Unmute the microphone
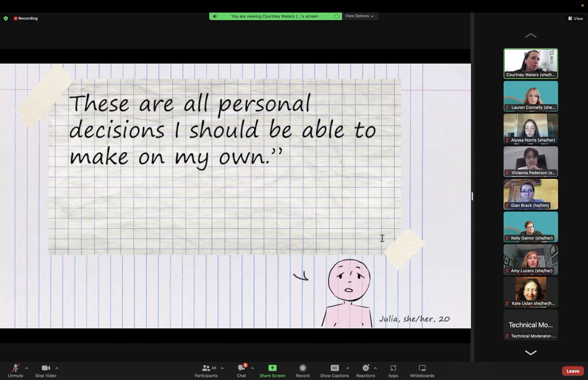The height and width of the screenshot is (380, 588). 15,371
